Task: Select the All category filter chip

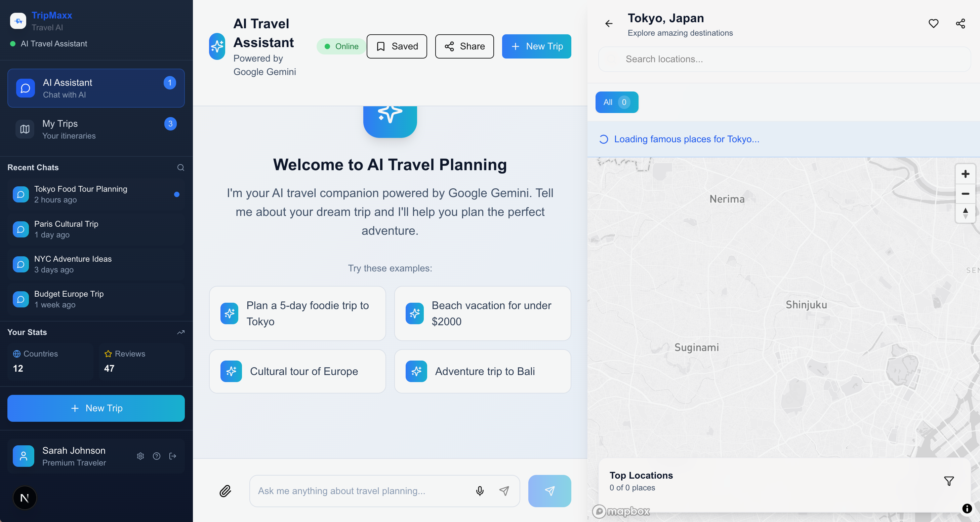Action: click(x=616, y=102)
